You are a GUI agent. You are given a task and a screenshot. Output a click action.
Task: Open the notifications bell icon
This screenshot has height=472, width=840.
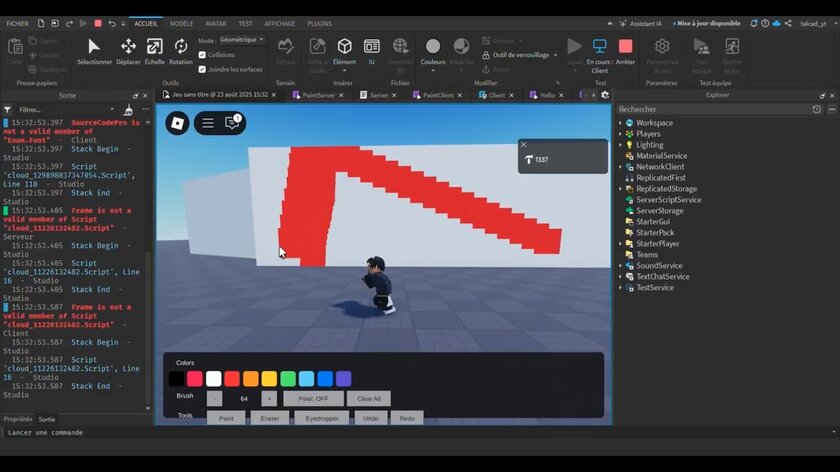(754, 24)
